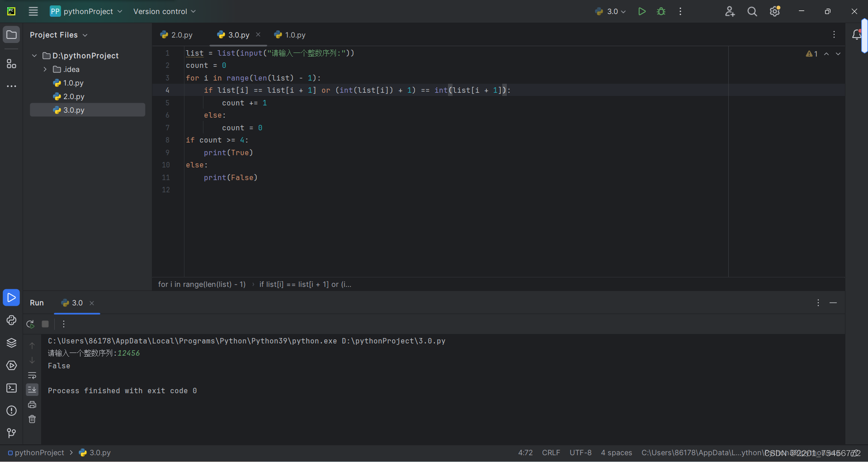Stop the running process square button
This screenshot has height=462, width=868.
45,324
